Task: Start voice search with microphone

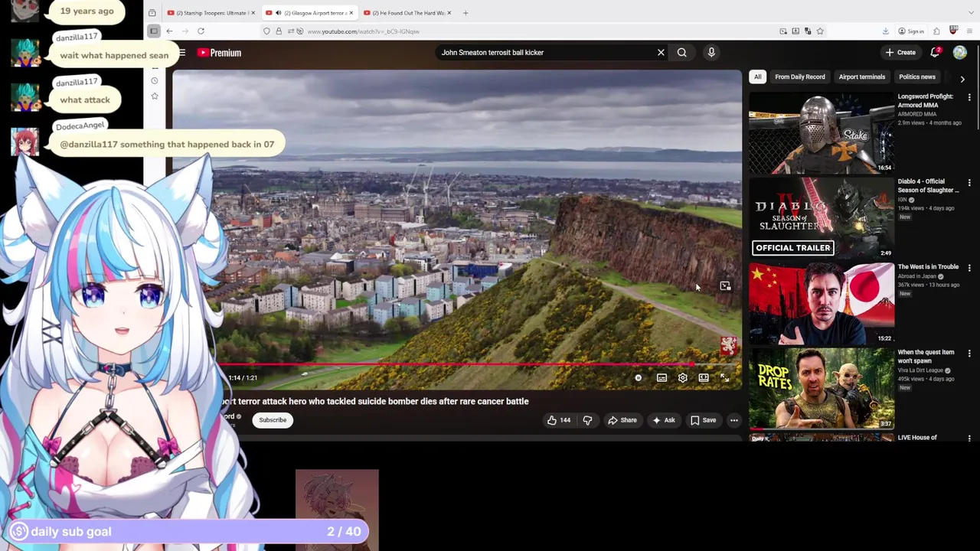Action: [x=711, y=53]
